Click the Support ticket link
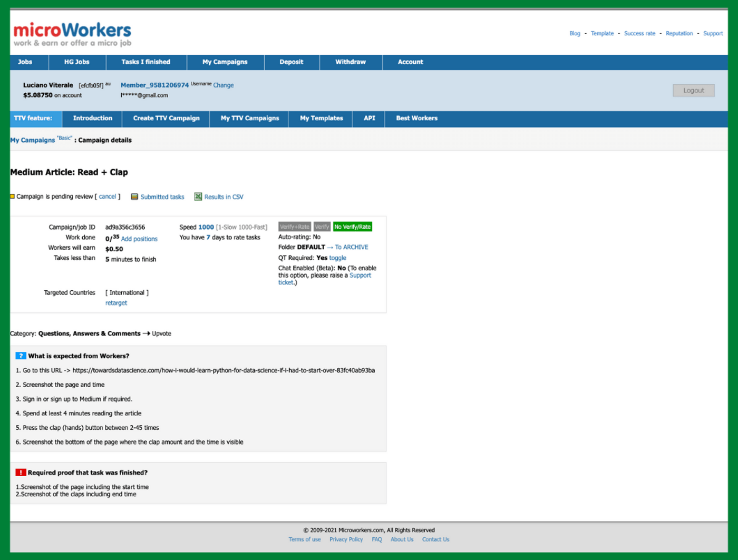 click(360, 276)
